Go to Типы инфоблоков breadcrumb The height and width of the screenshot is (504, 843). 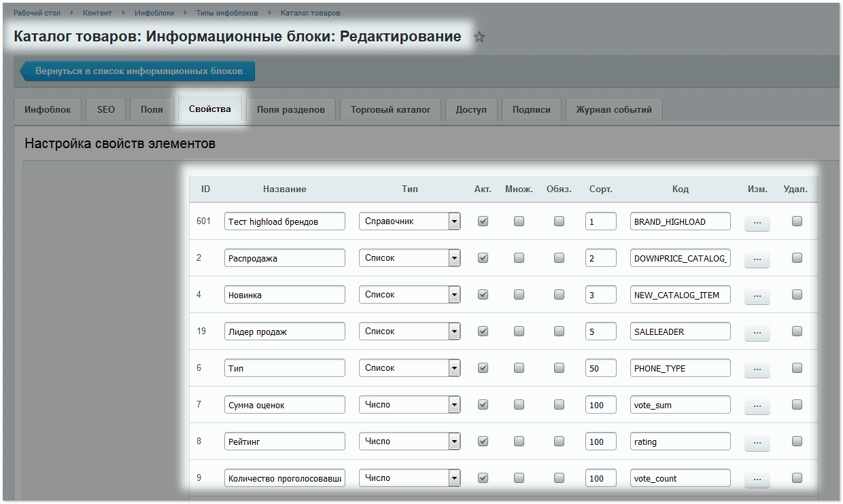(x=227, y=13)
